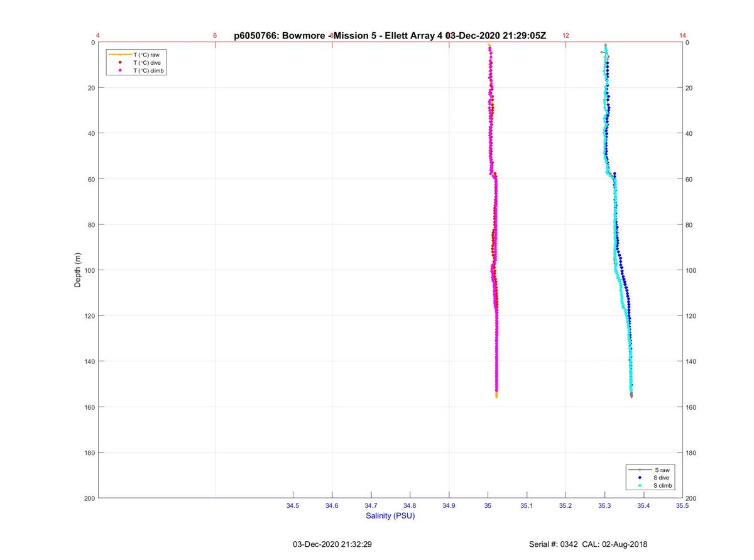Click the right depth axis tick 180
754x560 pixels.
[x=691, y=453]
